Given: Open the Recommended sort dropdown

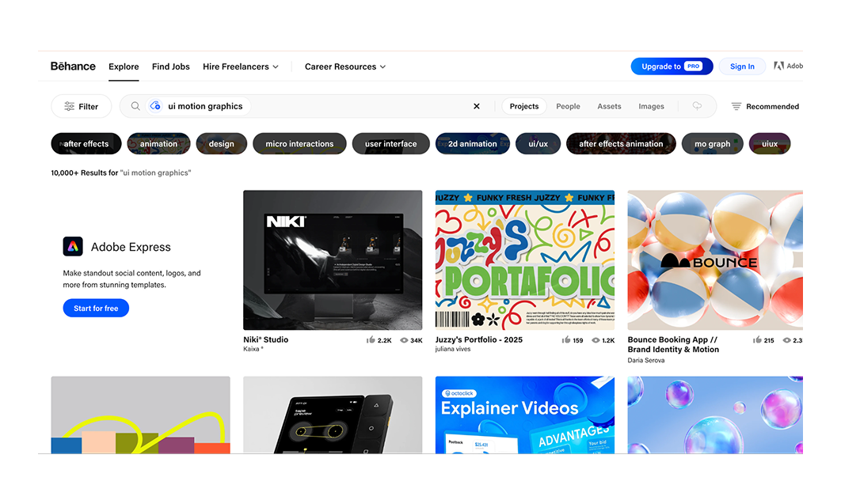Looking at the screenshot, I should pos(765,106).
